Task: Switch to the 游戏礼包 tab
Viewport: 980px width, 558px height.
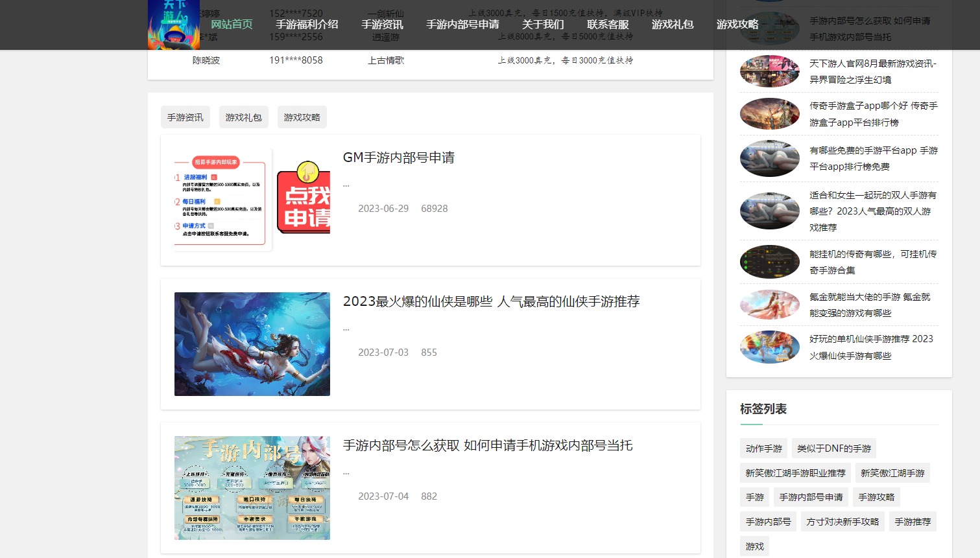Action: (x=244, y=117)
